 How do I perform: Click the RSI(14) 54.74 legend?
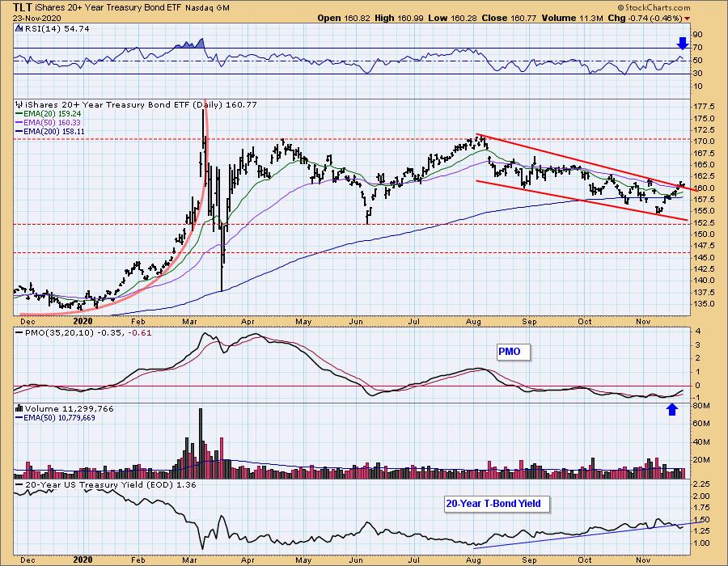pyautogui.click(x=57, y=29)
